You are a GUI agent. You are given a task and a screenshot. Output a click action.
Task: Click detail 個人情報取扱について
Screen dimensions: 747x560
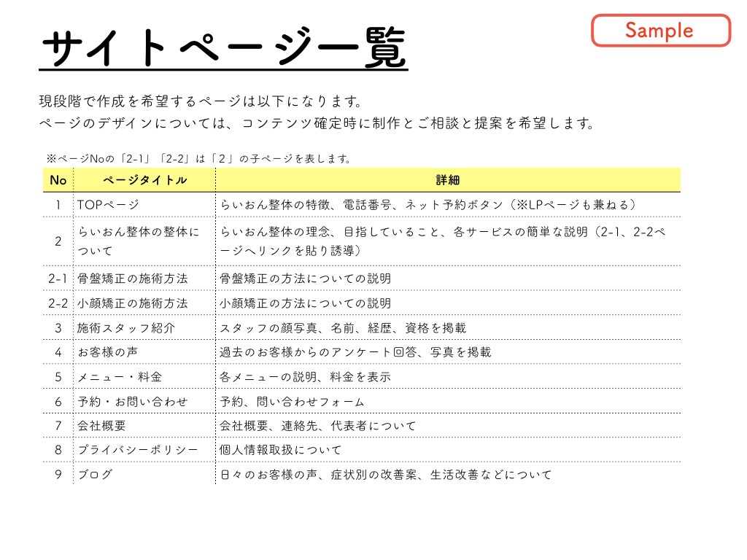[x=281, y=450]
